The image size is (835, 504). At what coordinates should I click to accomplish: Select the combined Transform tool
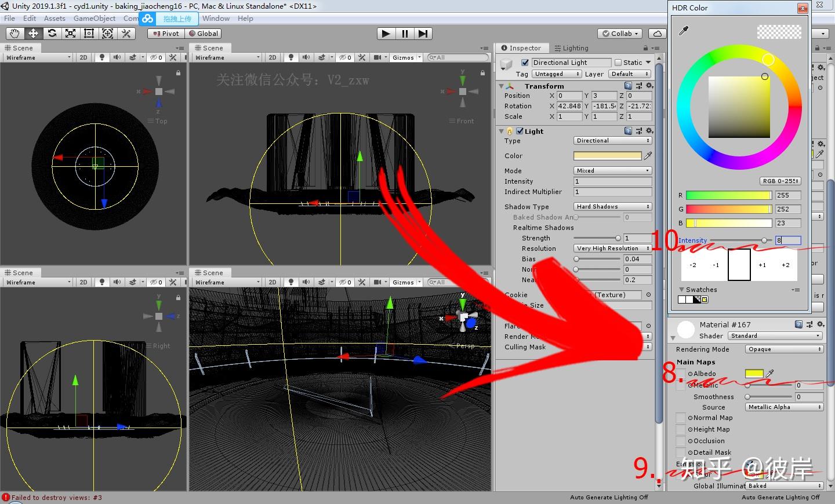[x=107, y=34]
